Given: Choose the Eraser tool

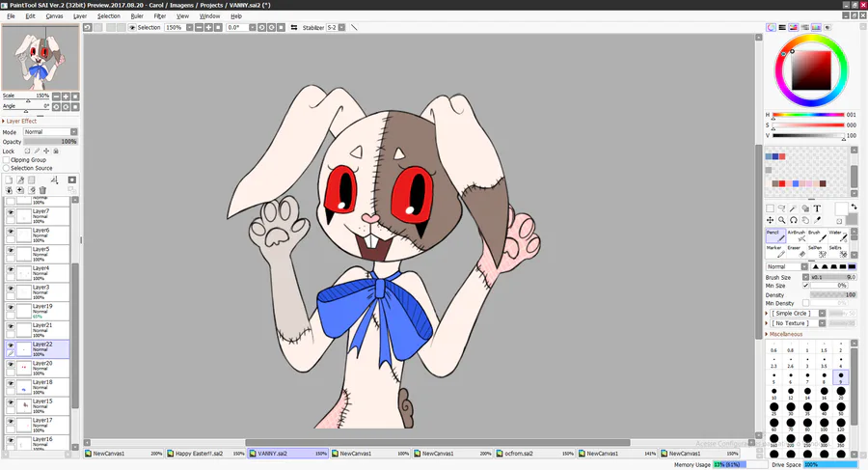Looking at the screenshot, I should (796, 251).
